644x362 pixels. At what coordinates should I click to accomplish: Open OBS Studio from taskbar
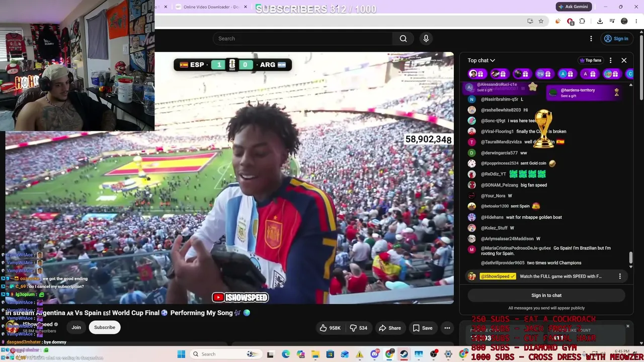pos(433,354)
